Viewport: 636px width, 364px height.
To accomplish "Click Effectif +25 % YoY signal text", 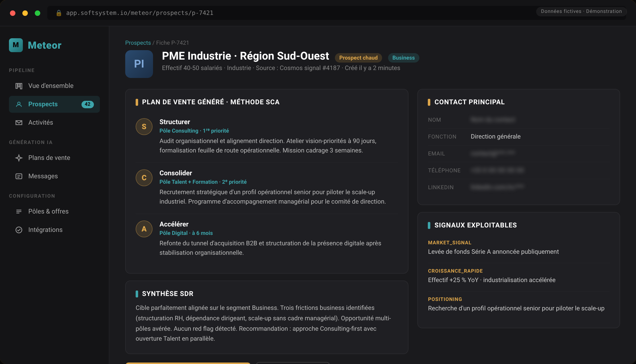I will tap(491, 280).
